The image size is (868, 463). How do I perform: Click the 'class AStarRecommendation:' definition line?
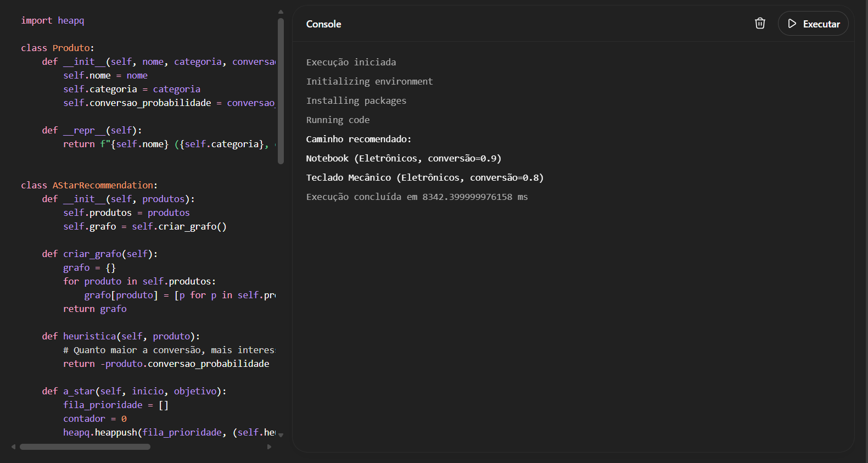tap(89, 186)
